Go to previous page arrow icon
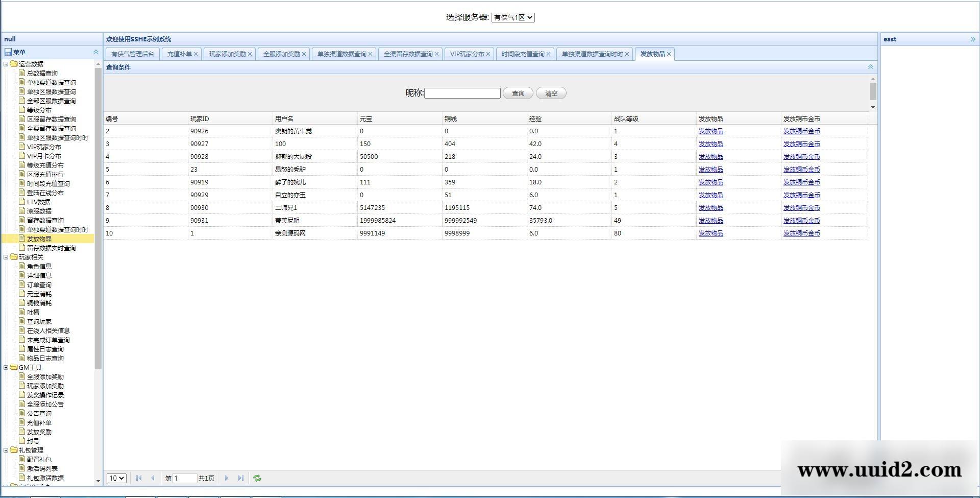 pyautogui.click(x=153, y=478)
